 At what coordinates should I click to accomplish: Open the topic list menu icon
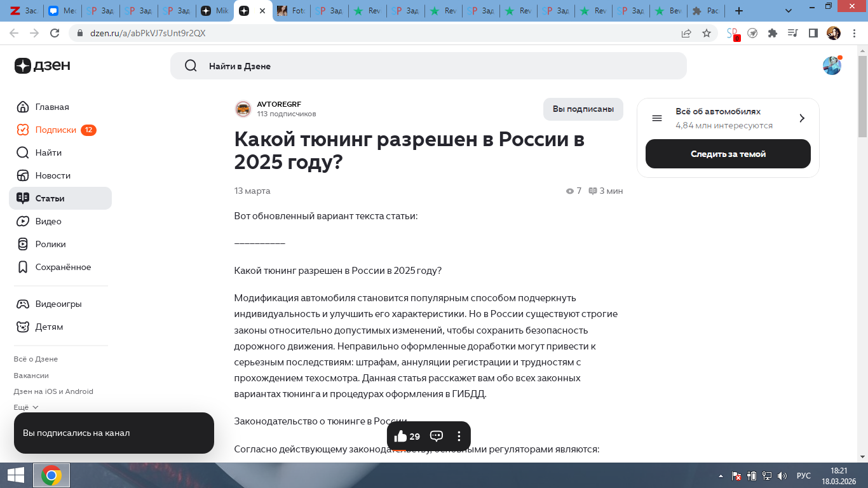(x=657, y=118)
